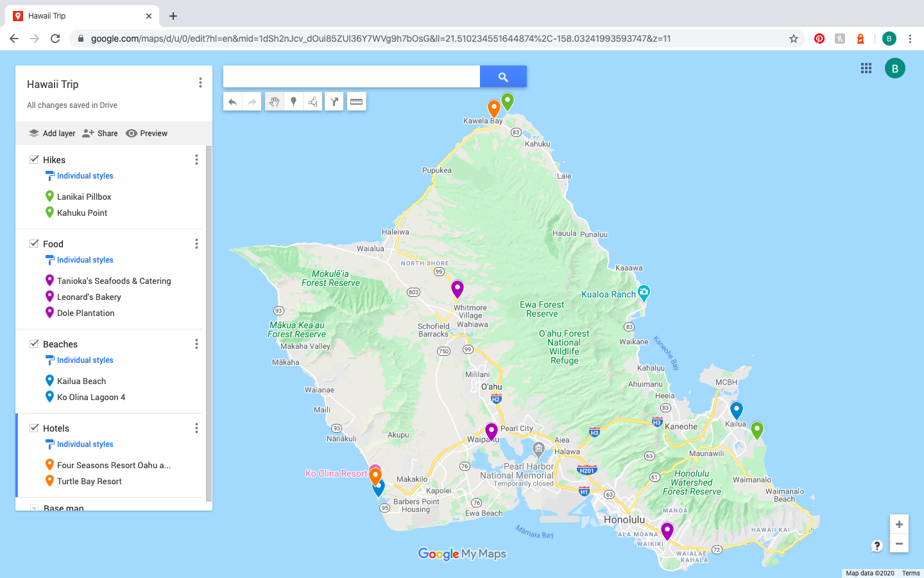Click the redo arrow in map toolbar

[x=252, y=101]
